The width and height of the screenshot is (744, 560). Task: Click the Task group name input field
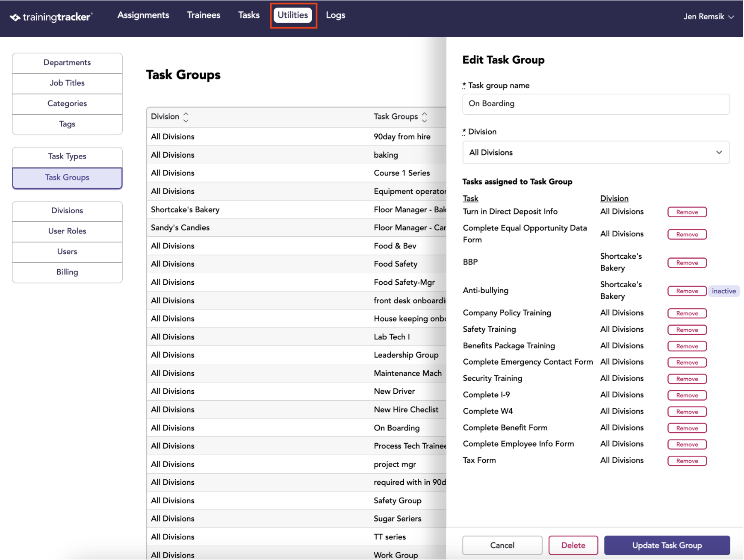click(596, 104)
